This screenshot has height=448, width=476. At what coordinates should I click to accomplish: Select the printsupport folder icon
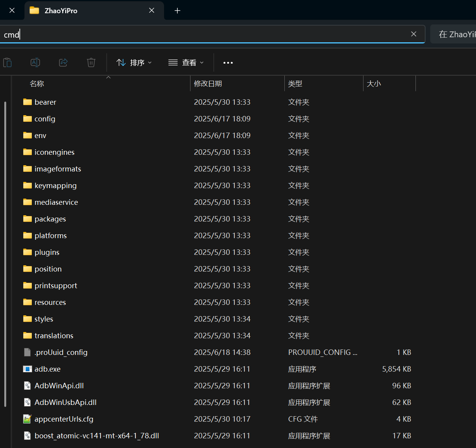click(27, 285)
